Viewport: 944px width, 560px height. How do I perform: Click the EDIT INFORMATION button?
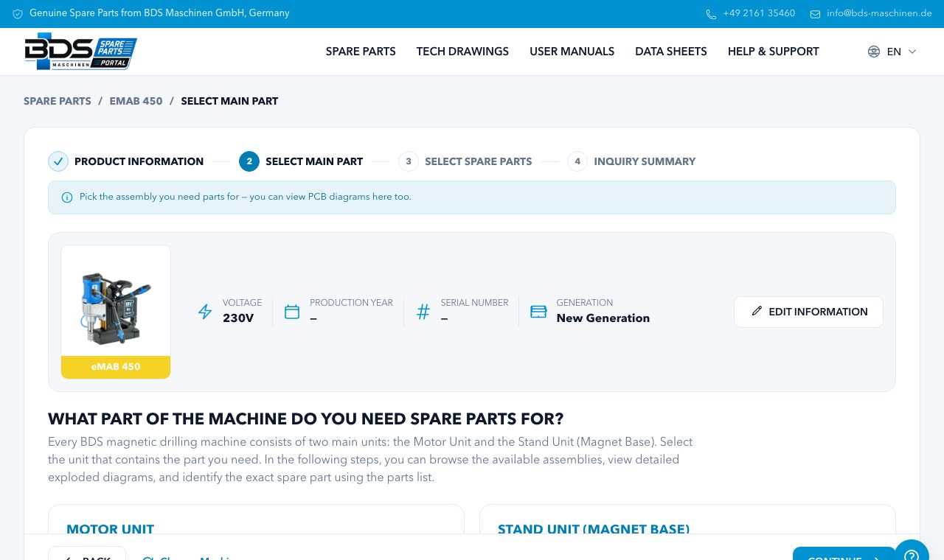[x=808, y=312]
